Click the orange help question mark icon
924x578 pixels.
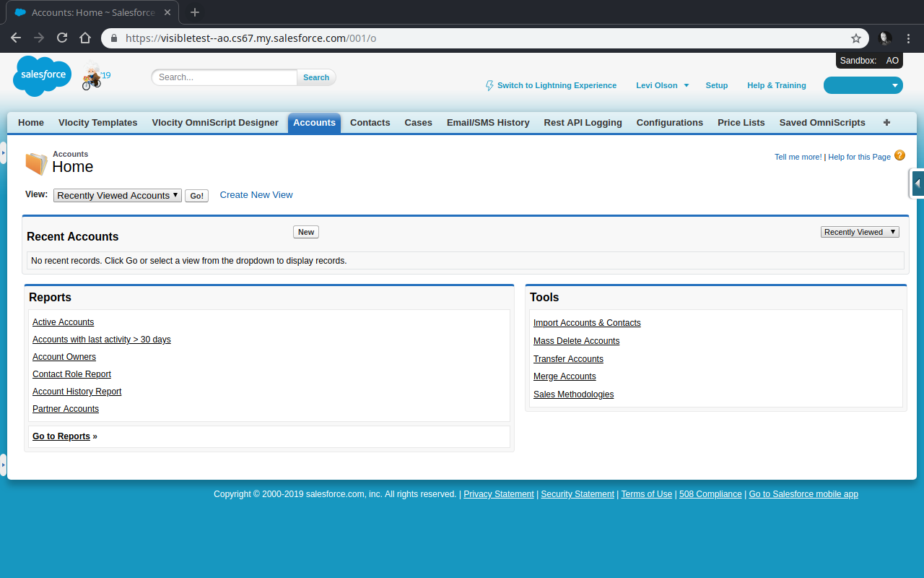899,155
